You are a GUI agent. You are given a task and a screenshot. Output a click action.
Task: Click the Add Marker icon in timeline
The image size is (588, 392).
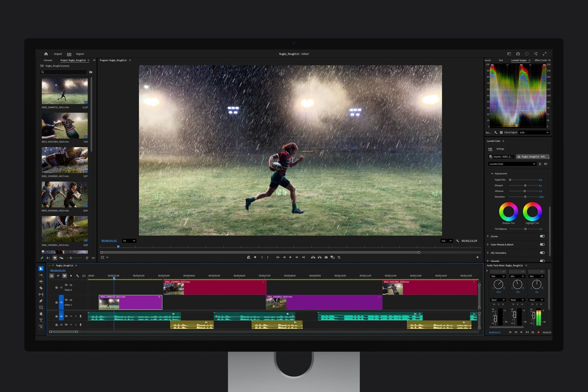pyautogui.click(x=71, y=276)
